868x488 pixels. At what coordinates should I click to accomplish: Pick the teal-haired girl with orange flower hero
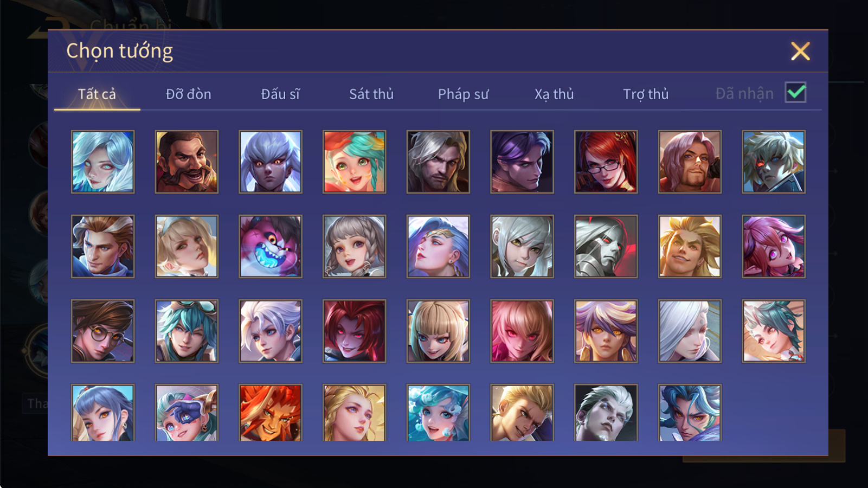point(354,162)
